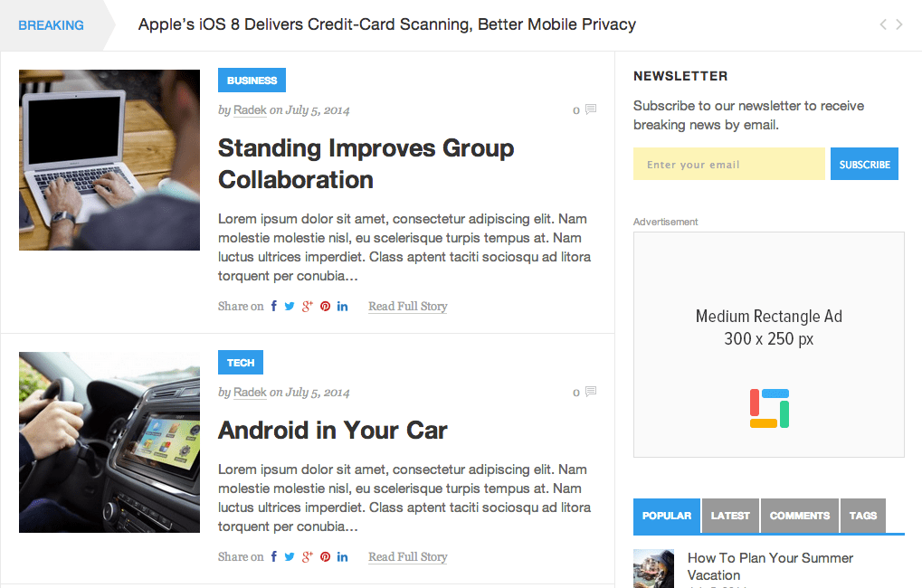The width and height of the screenshot is (922, 588).
Task: Click the 'Advertisement' label
Action: click(666, 222)
